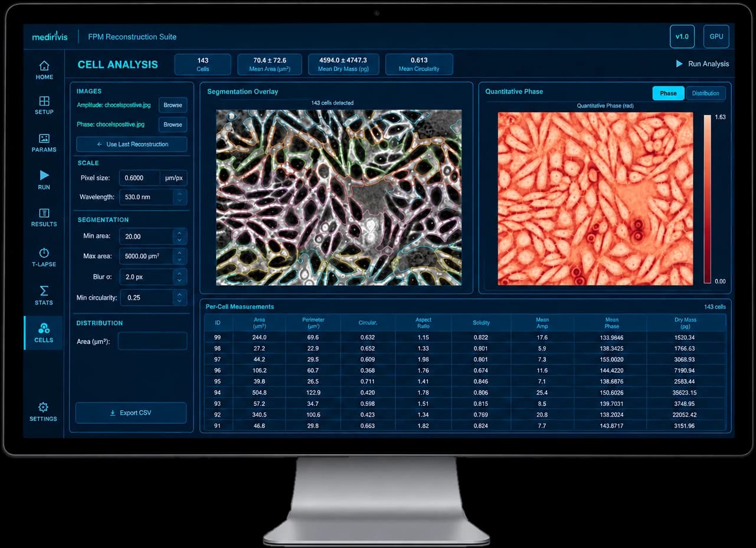Click the Run Analysis play icon
756x548 pixels.
679,64
